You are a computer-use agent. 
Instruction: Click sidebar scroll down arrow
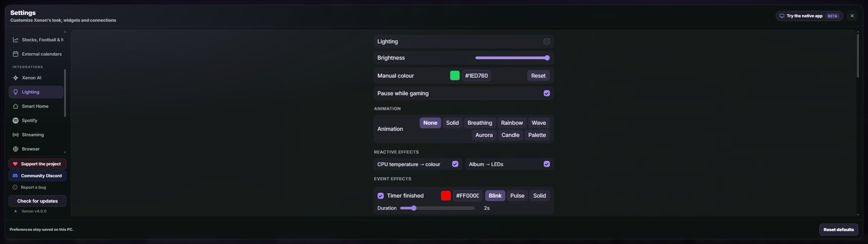coord(65,152)
